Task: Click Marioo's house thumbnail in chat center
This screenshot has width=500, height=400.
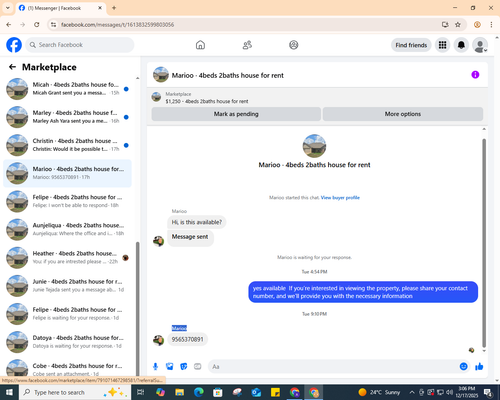Action: point(314,146)
